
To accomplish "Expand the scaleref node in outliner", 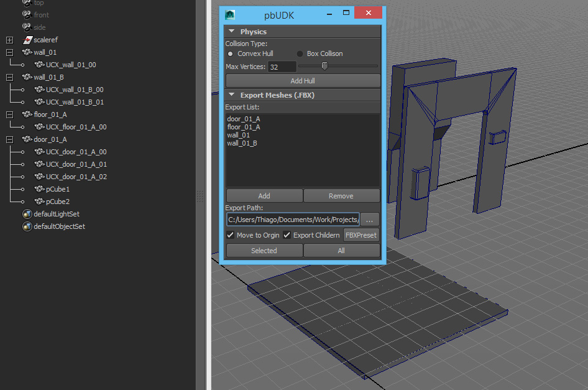I will (10, 40).
